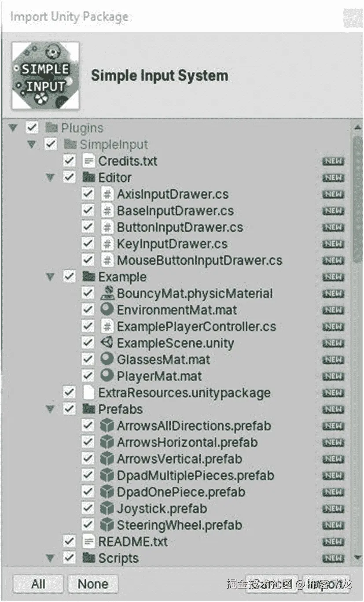The width and height of the screenshot is (364, 602).
Task: Click the All button
Action: (38, 584)
